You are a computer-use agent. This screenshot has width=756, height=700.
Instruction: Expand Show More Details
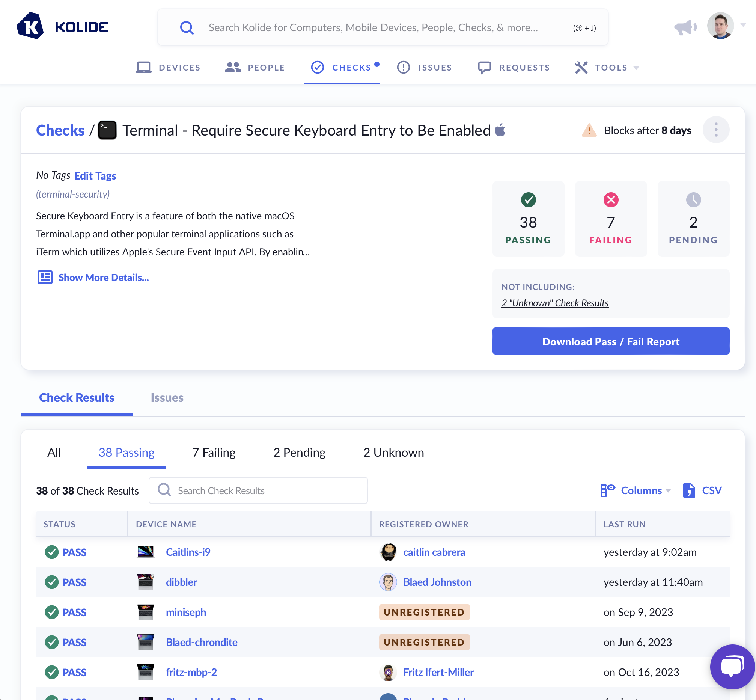point(103,278)
